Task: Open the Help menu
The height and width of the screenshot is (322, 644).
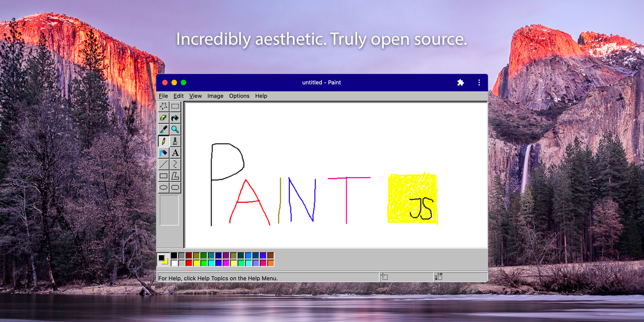Action: click(x=261, y=96)
